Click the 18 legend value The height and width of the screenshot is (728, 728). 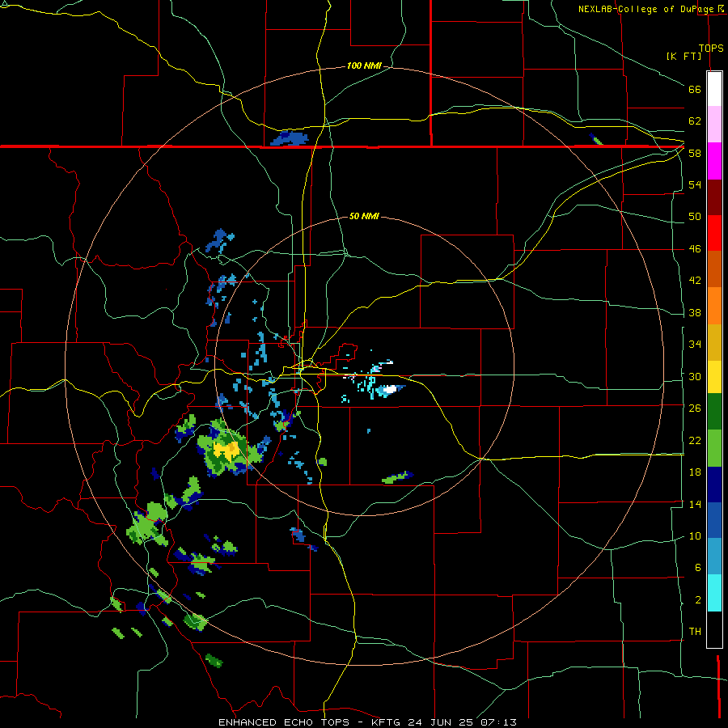(695, 472)
